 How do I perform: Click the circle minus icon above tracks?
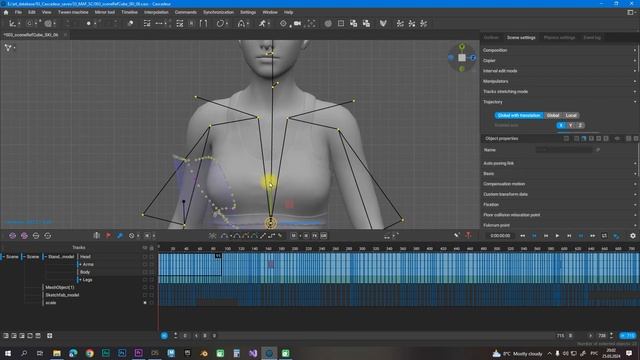click(36, 236)
